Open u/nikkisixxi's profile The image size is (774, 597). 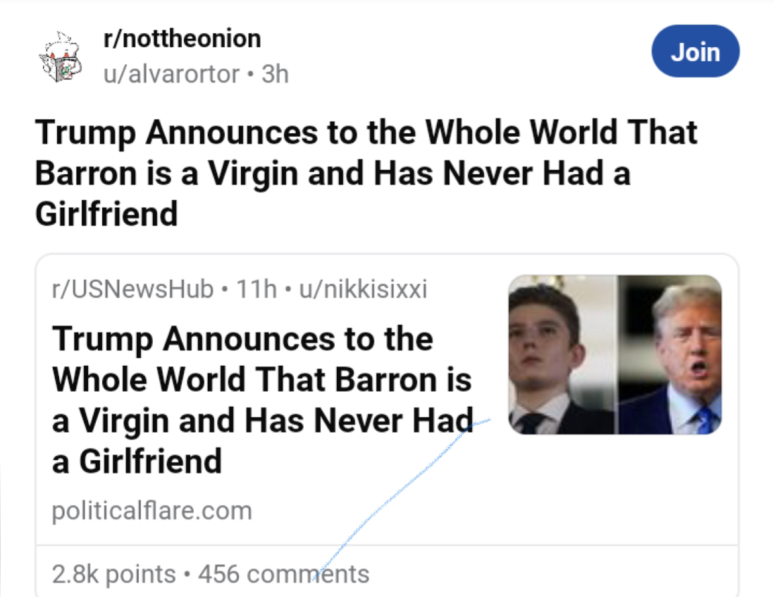click(x=363, y=290)
